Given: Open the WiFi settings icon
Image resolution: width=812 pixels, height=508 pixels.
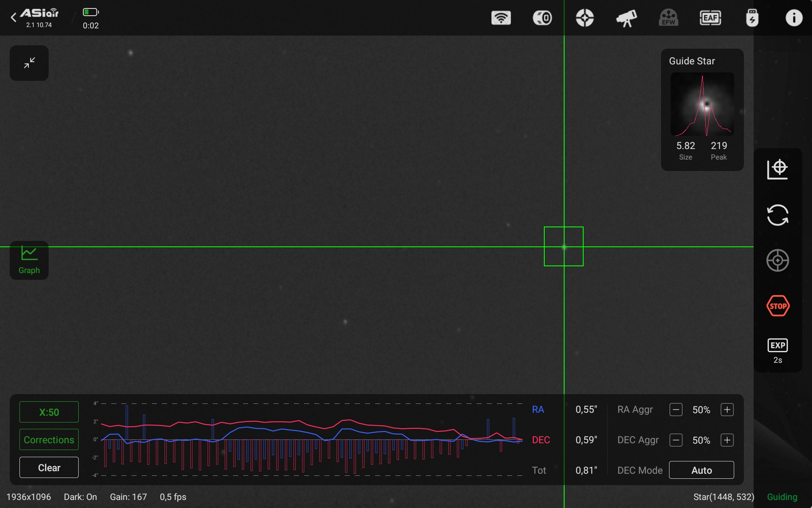Looking at the screenshot, I should point(501,18).
